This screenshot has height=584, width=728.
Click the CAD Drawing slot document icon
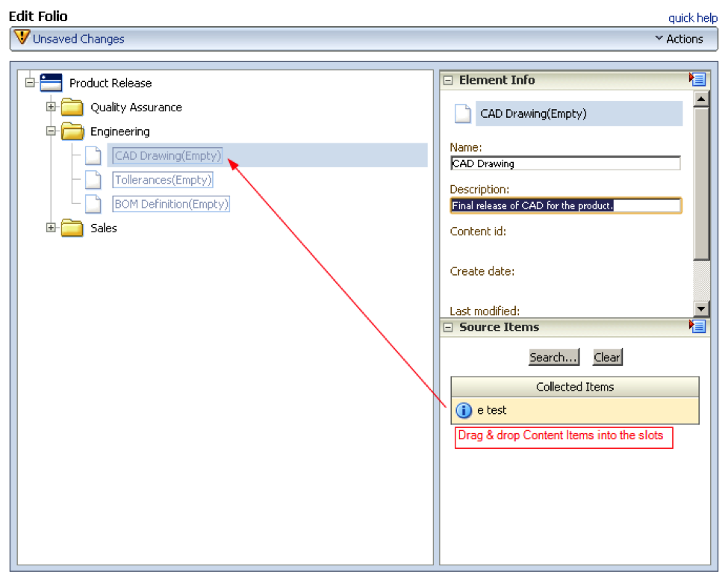[93, 155]
